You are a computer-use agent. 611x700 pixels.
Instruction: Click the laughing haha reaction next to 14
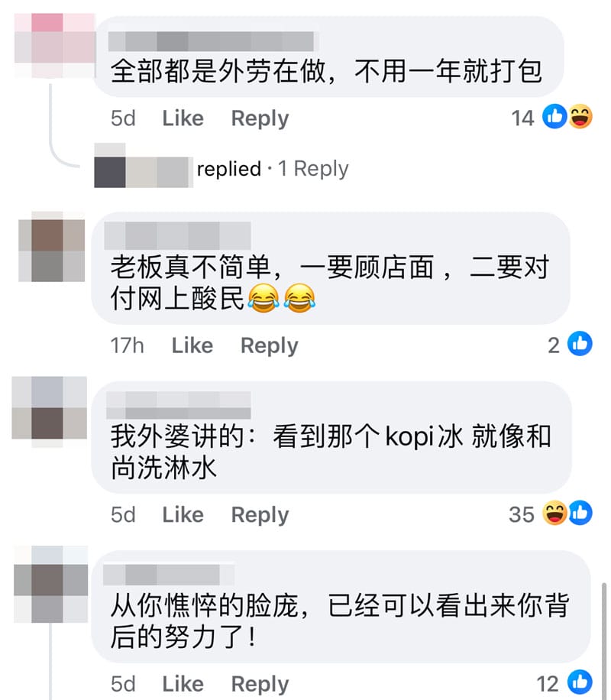(580, 116)
